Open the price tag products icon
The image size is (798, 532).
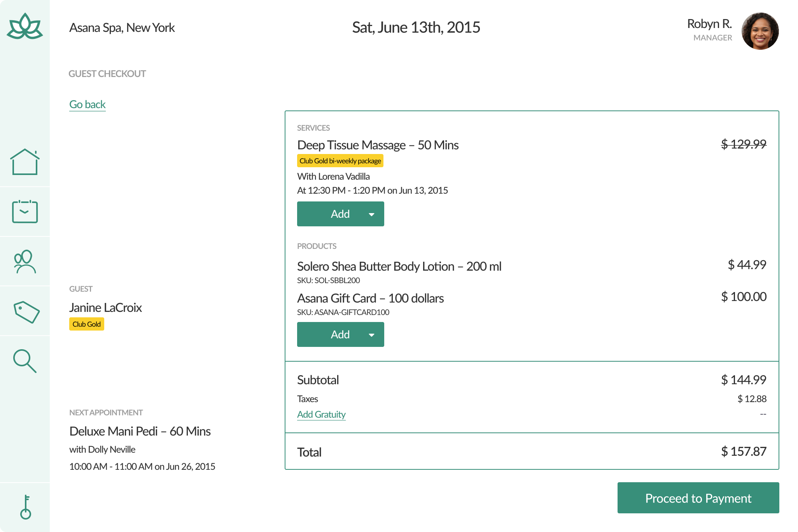point(26,312)
